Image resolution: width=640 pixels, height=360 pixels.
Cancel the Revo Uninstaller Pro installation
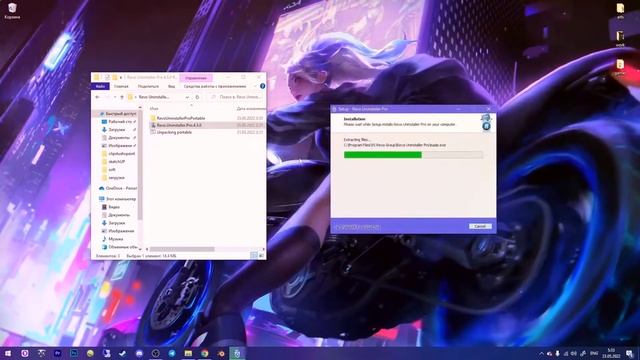pos(480,226)
